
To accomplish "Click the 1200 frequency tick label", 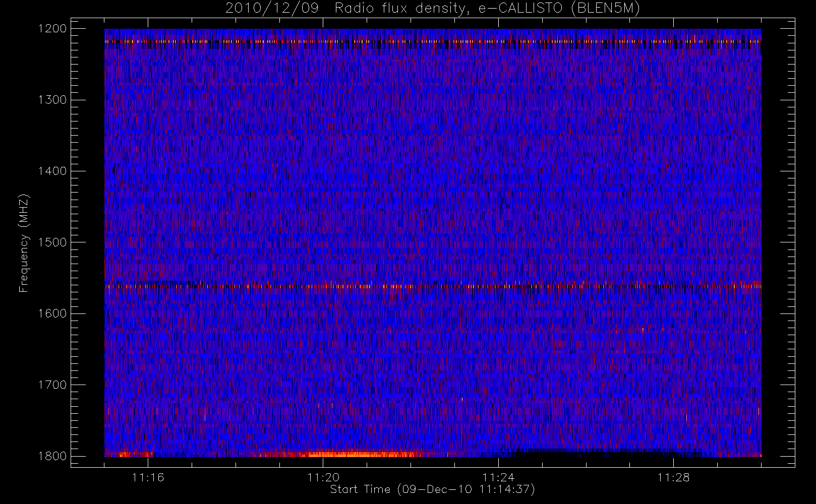I will pos(52,29).
